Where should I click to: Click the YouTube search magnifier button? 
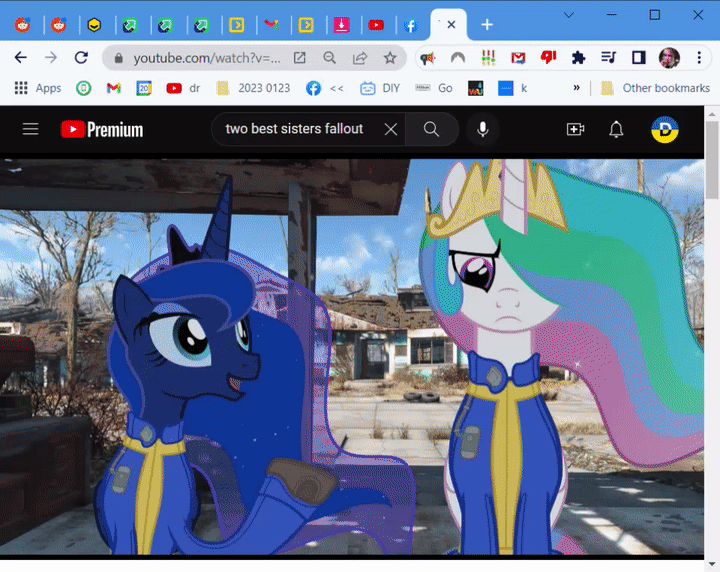click(431, 129)
